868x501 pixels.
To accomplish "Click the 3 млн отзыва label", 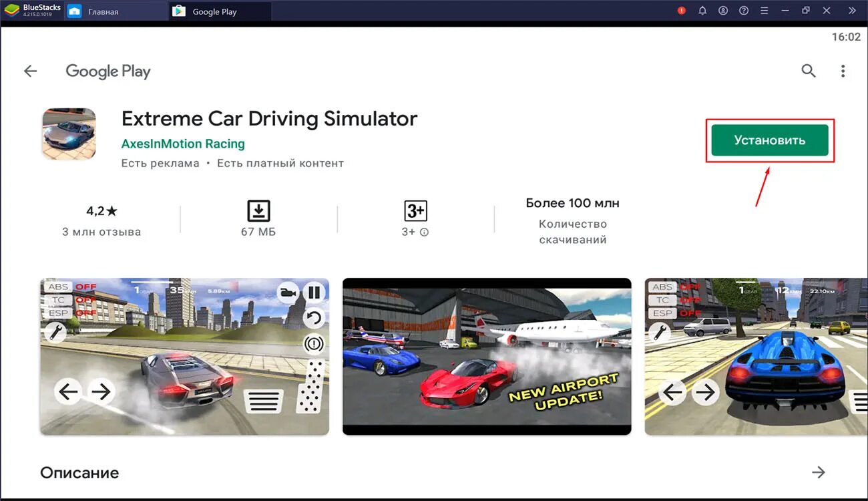I will 101,232.
